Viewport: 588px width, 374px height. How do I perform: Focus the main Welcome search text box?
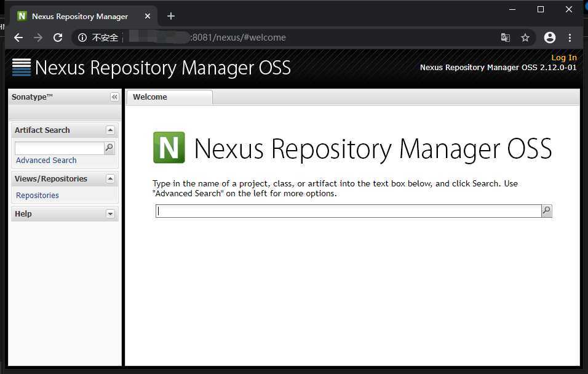pyautogui.click(x=348, y=211)
